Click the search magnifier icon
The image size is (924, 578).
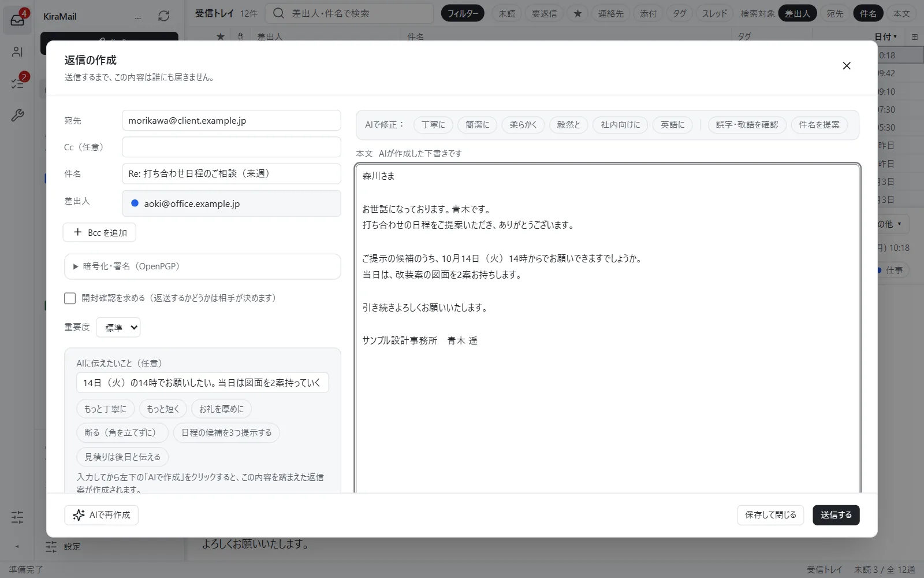[x=278, y=13]
